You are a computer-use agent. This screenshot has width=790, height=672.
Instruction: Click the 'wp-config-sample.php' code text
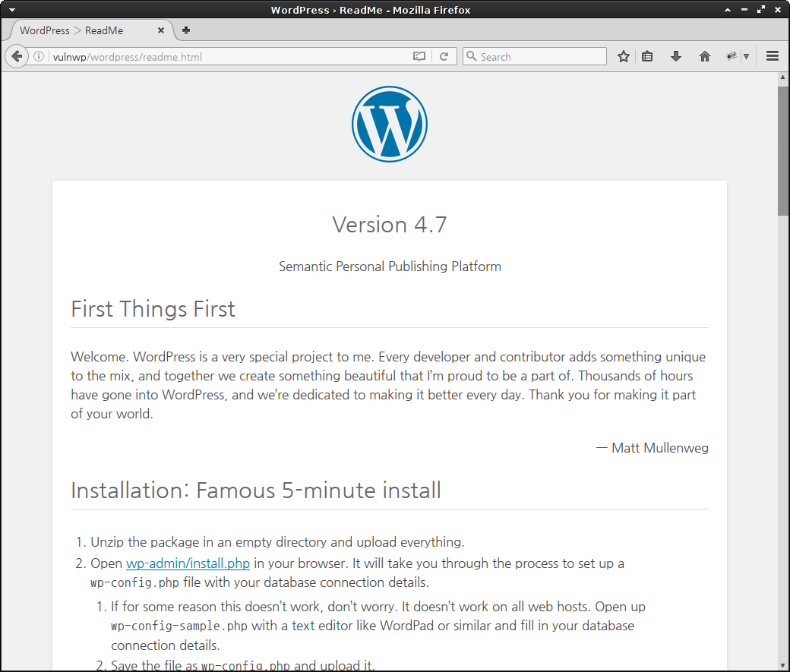(179, 626)
